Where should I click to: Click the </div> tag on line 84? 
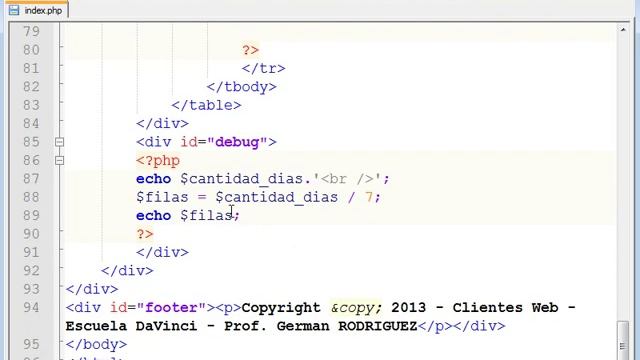click(x=162, y=124)
